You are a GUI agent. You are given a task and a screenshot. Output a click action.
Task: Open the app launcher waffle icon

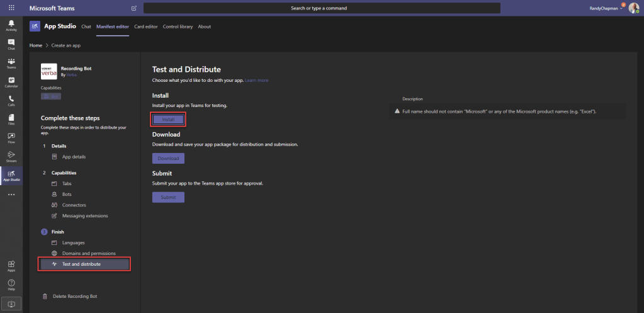[11, 8]
